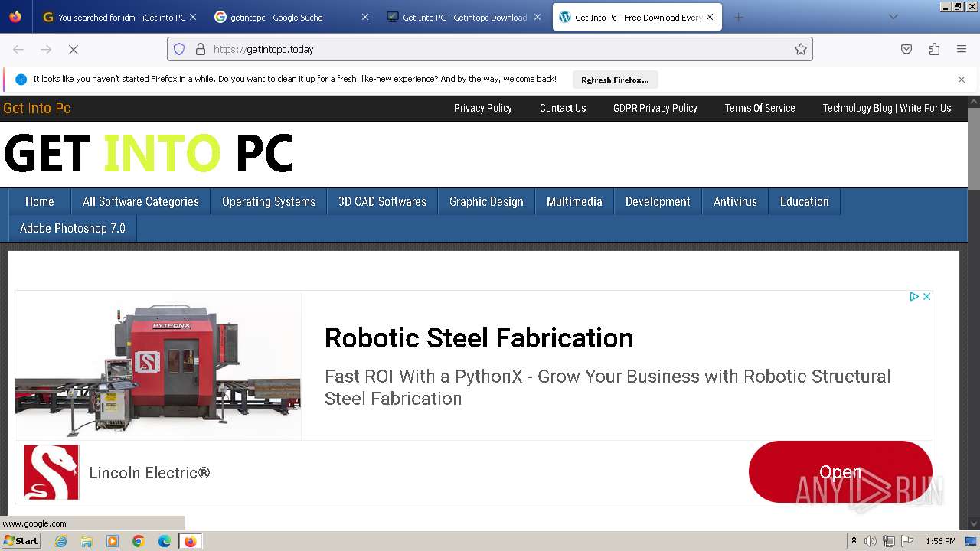Click the network tray icon

coord(889,541)
